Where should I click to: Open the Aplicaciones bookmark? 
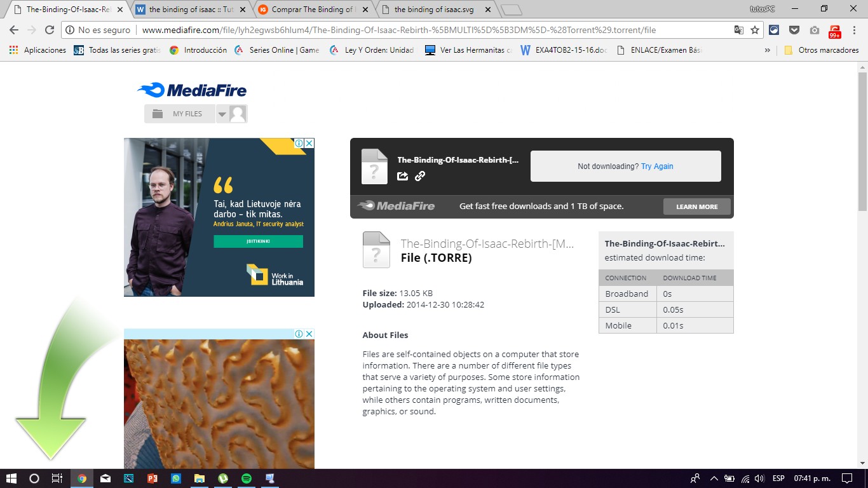coord(38,50)
